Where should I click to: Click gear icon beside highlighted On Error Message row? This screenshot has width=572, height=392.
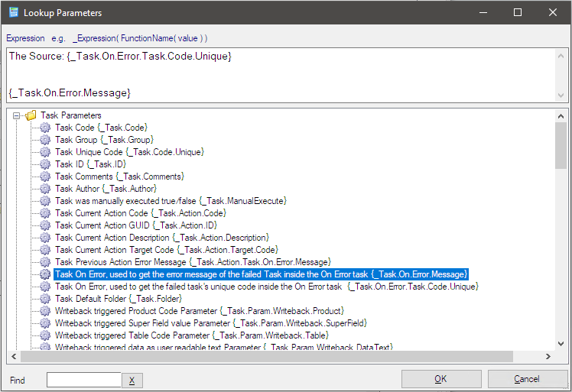(45, 274)
